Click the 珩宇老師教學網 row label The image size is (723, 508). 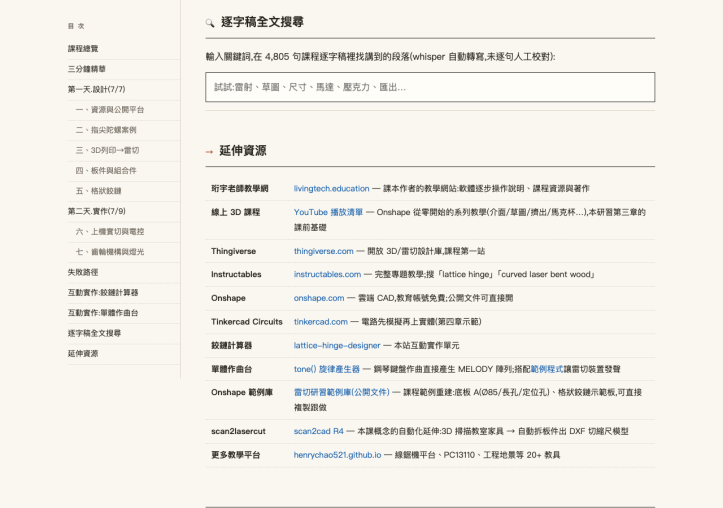coord(240,189)
